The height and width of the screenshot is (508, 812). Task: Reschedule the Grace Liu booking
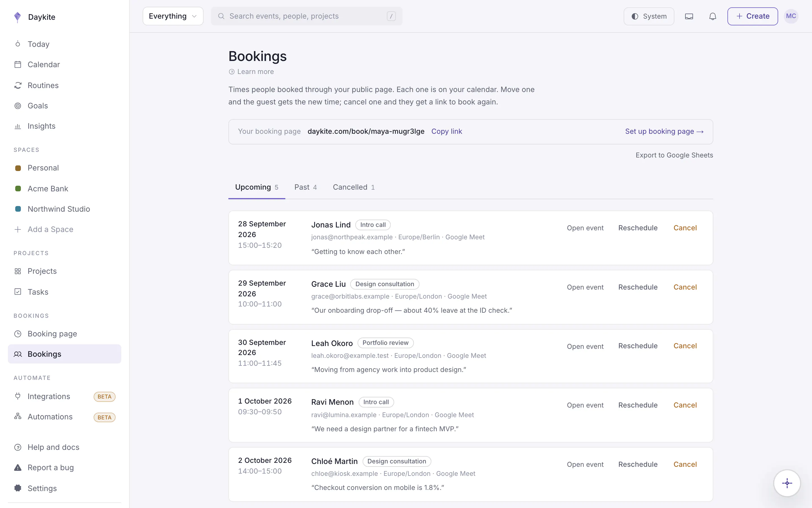click(637, 287)
